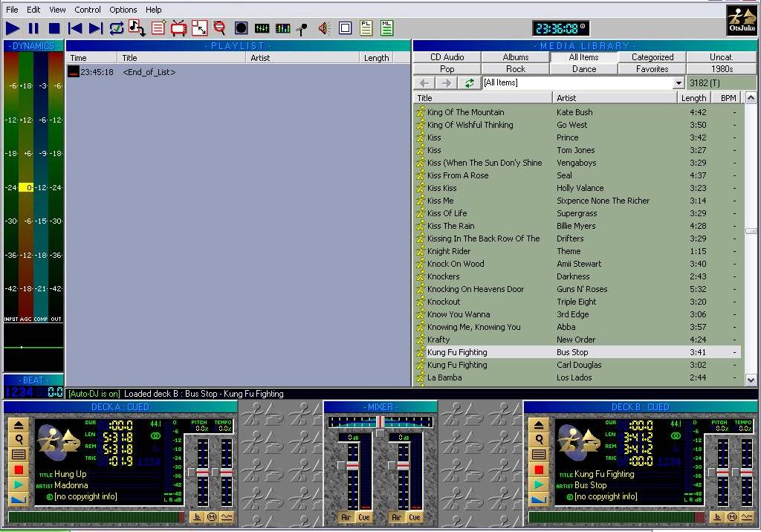This screenshot has width=761, height=532.
Task: Click the speaker volume icon
Action: (x=324, y=29)
